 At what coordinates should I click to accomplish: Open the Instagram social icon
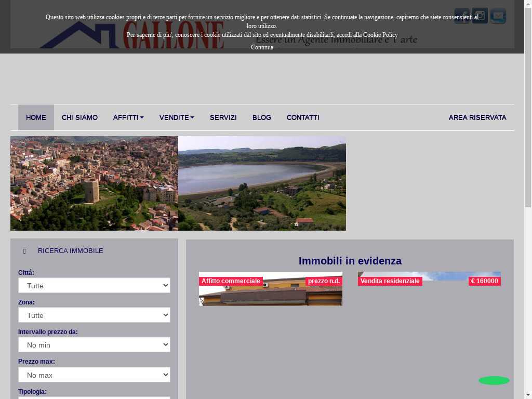tap(480, 16)
